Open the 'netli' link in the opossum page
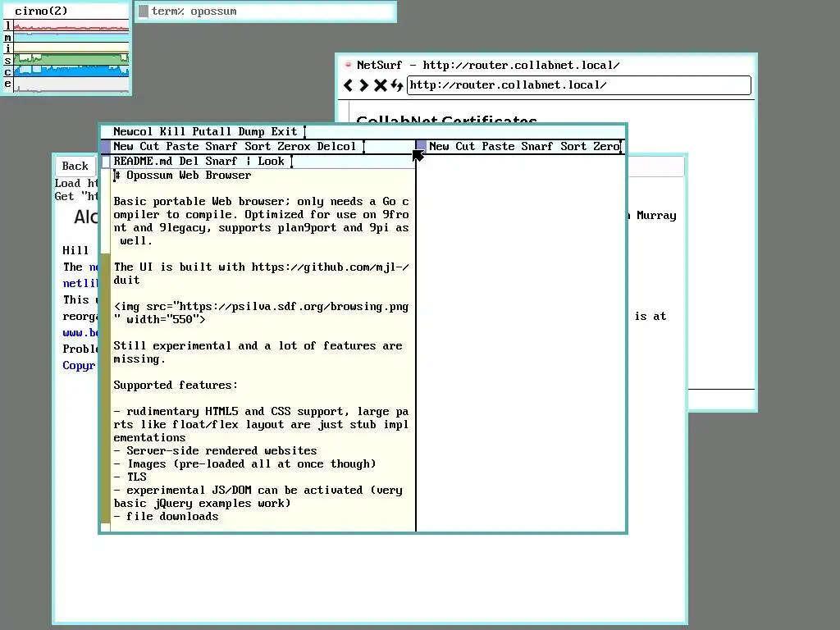The width and height of the screenshot is (840, 630). (80, 283)
